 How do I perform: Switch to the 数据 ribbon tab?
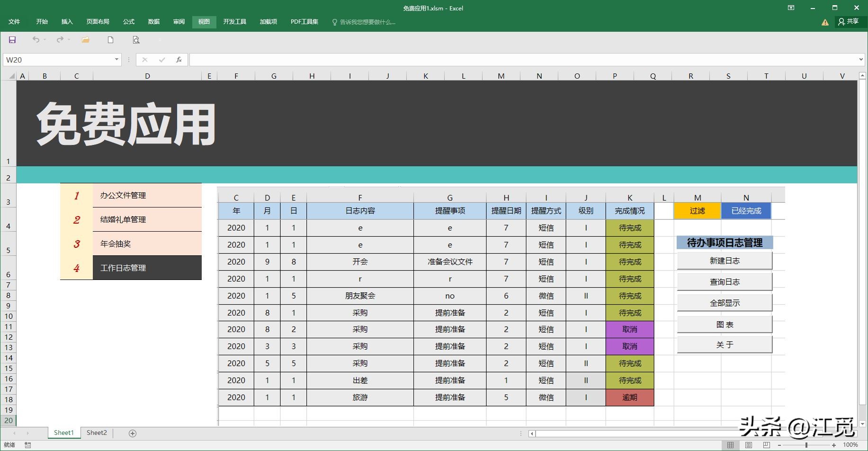point(154,22)
